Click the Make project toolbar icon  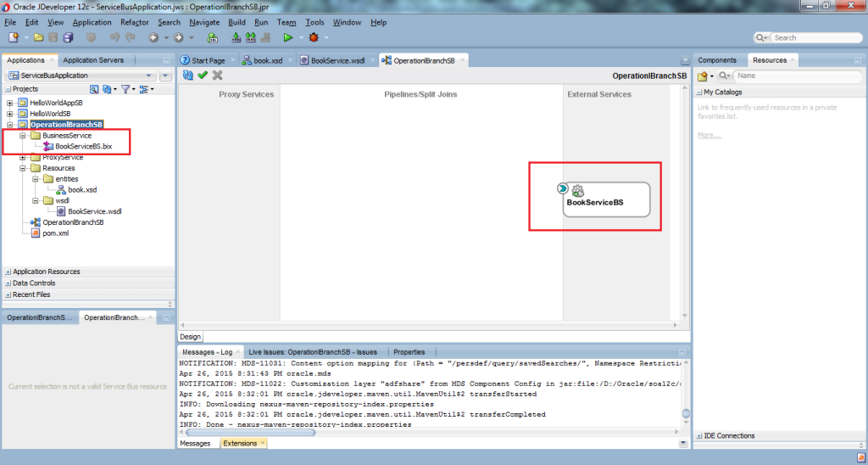236,37
